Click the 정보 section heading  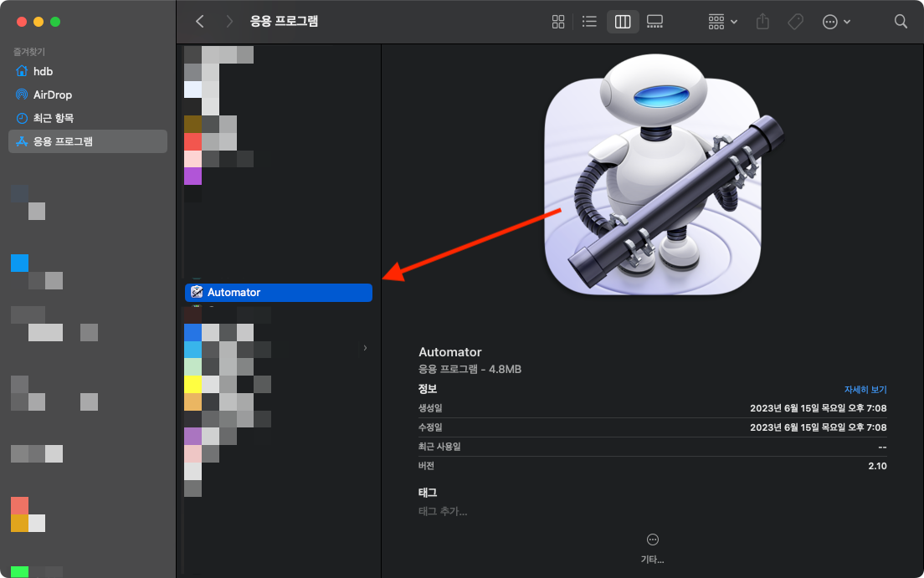coord(427,389)
